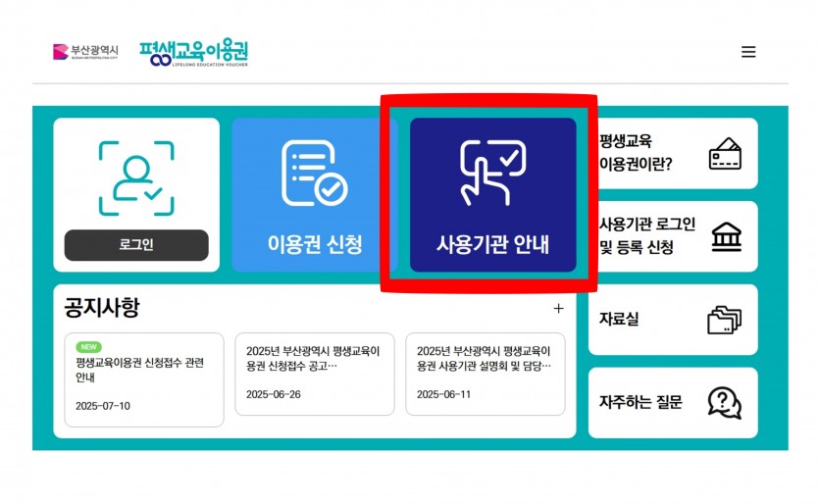The image size is (819, 504).
Task: Click the user login face-scan icon
Action: point(136,178)
